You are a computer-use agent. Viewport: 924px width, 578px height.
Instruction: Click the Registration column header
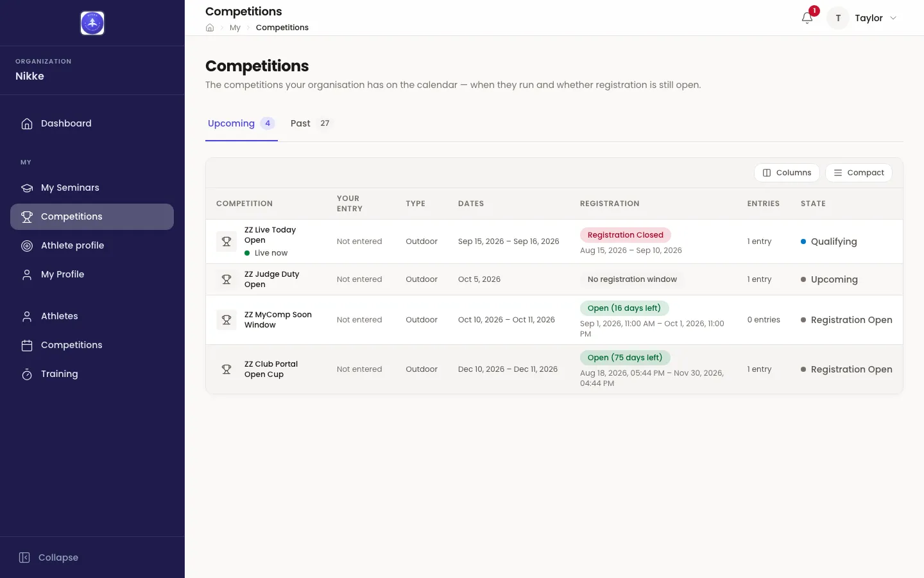tap(610, 204)
